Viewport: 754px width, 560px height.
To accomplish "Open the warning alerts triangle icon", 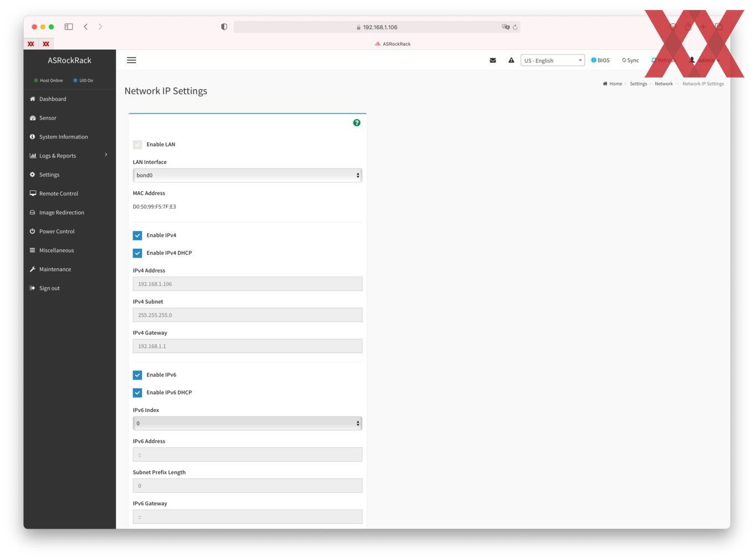I will pyautogui.click(x=511, y=60).
